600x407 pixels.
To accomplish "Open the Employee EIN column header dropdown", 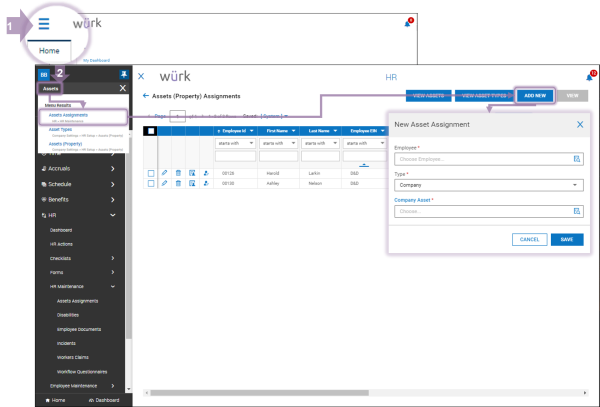I will pyautogui.click(x=382, y=131).
